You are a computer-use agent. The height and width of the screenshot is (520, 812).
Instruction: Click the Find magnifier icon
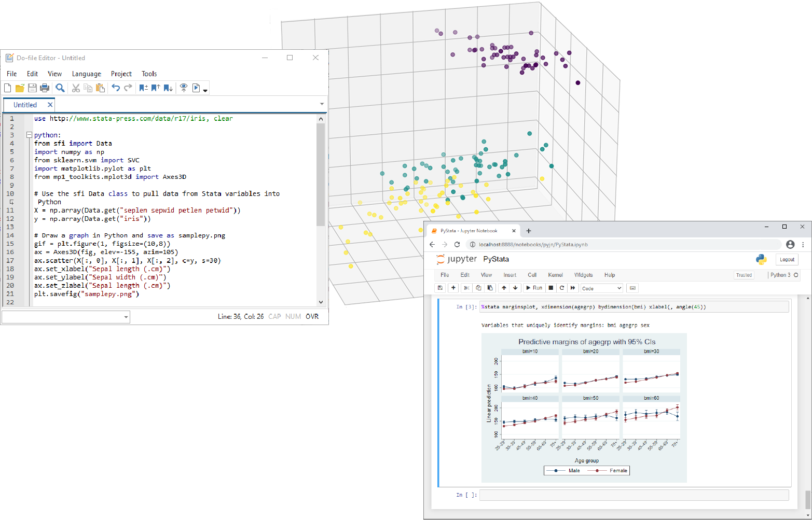coord(60,88)
